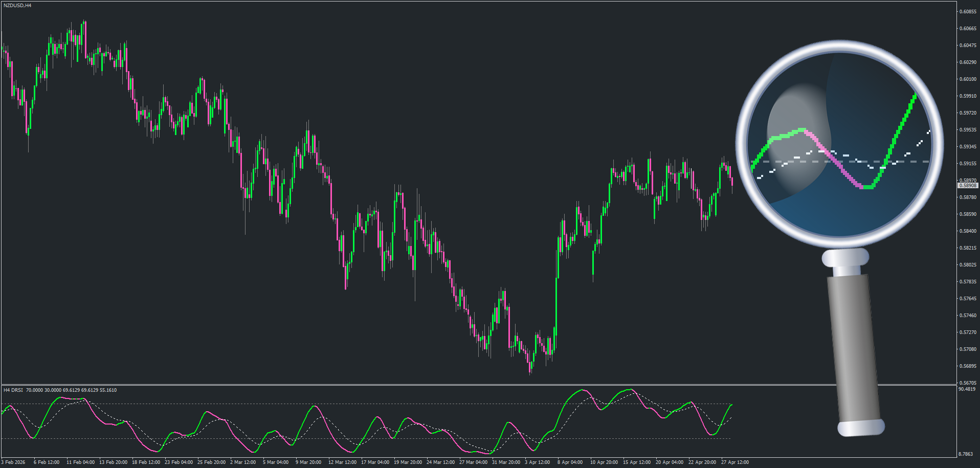Click the 8 Apr 04:00 time label

point(570,462)
